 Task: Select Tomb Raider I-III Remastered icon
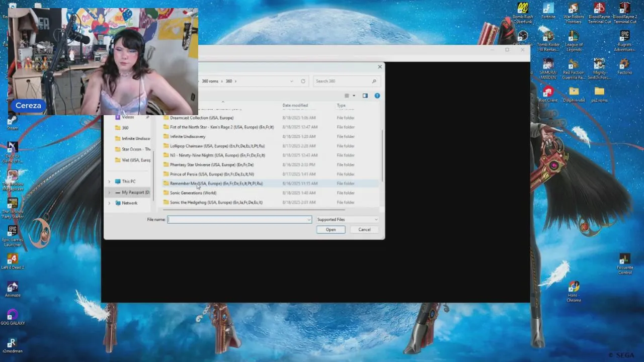click(x=548, y=41)
